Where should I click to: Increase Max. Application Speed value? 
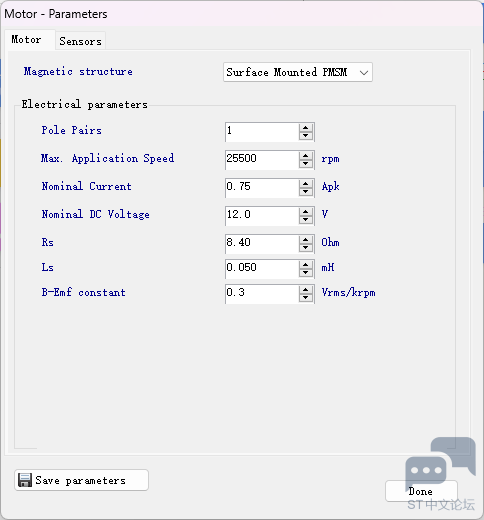tap(305, 156)
